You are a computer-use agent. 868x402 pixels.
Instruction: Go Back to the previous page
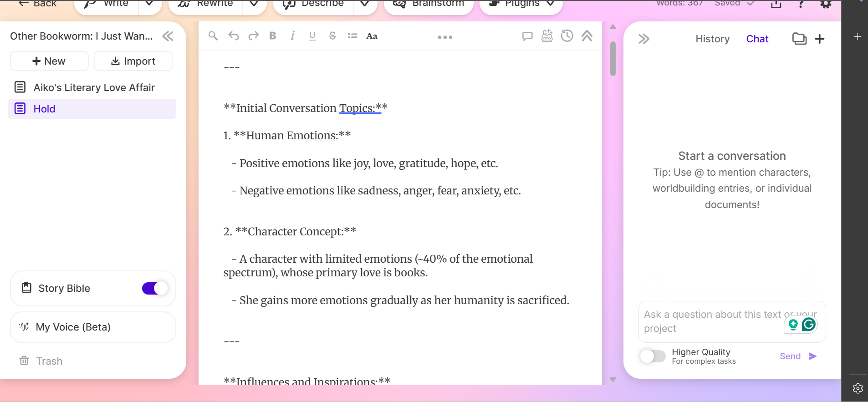37,4
